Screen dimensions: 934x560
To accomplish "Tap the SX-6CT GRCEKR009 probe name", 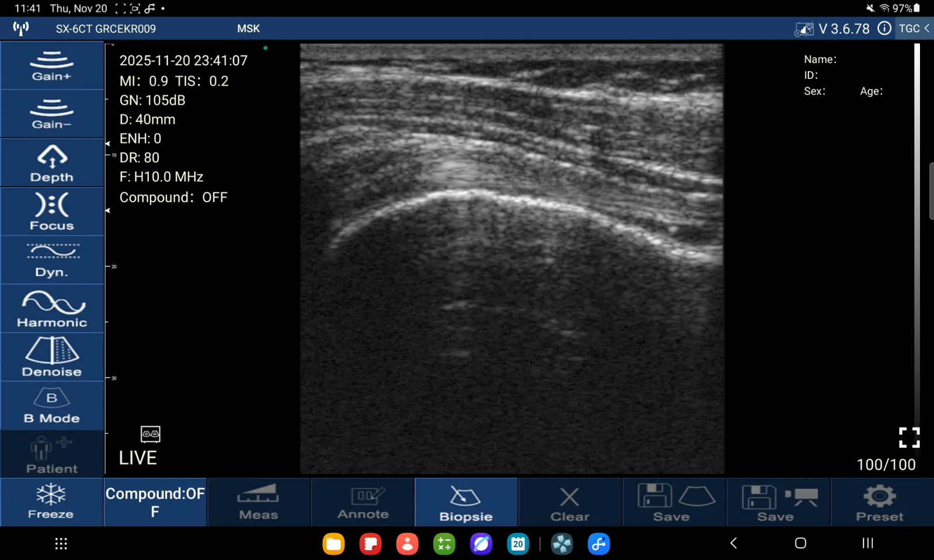I will point(106,29).
